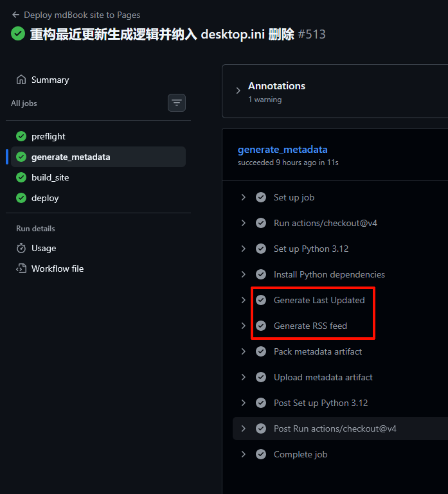Expand the Set up Python 3.12 step
The image size is (448, 494).
[243, 249]
